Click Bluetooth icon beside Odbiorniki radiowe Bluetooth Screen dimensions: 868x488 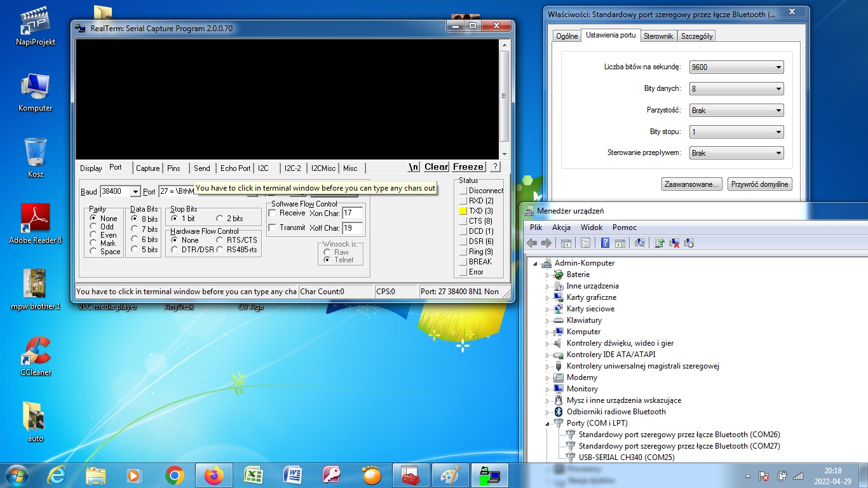point(558,412)
